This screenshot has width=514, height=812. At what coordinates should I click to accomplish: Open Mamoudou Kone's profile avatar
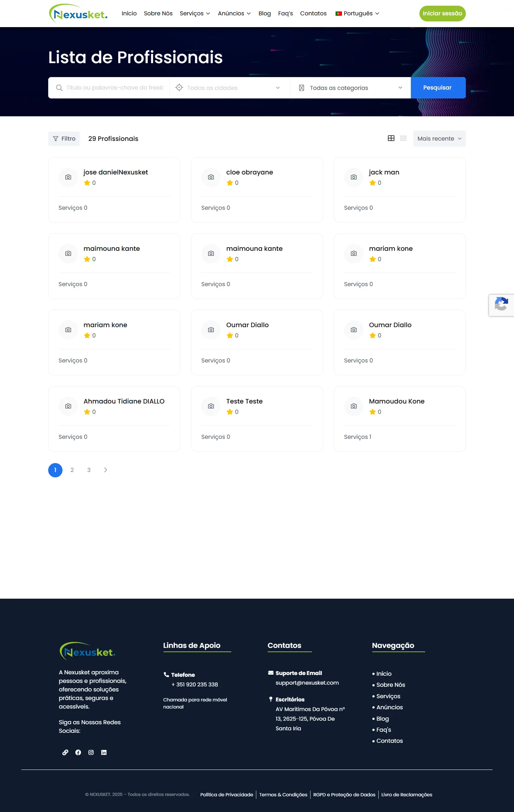[x=353, y=406]
